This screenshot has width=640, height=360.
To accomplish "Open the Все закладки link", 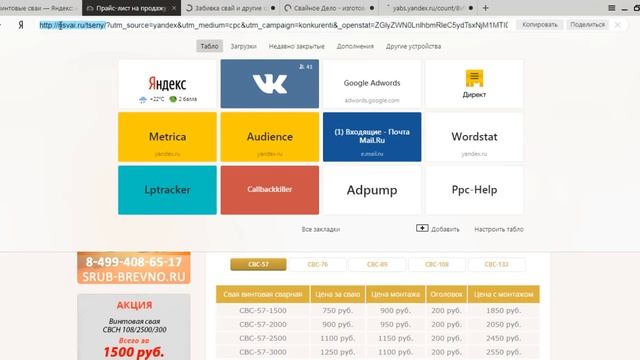I will coord(321,229).
